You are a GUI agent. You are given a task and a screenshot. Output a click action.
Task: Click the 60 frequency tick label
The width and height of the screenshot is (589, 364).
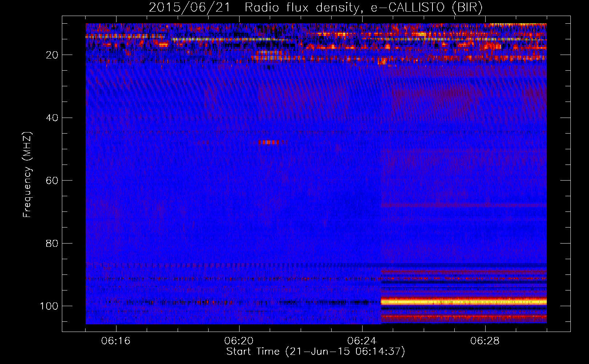[52, 181]
